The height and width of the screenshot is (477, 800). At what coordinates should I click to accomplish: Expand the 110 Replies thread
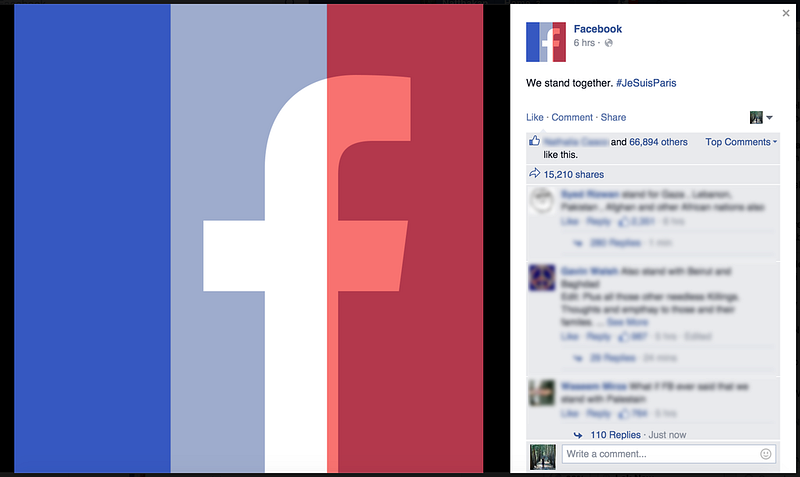[615, 435]
